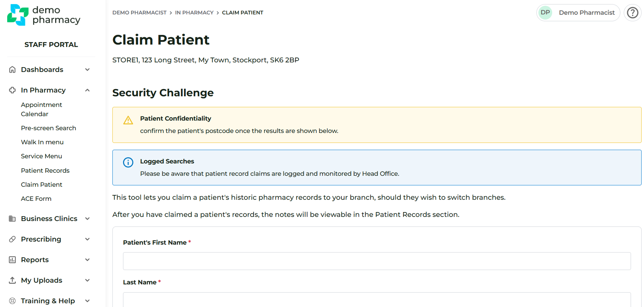Open Appointment Calendar from the sidebar
Viewport: 644px width, 307px height.
[41, 109]
